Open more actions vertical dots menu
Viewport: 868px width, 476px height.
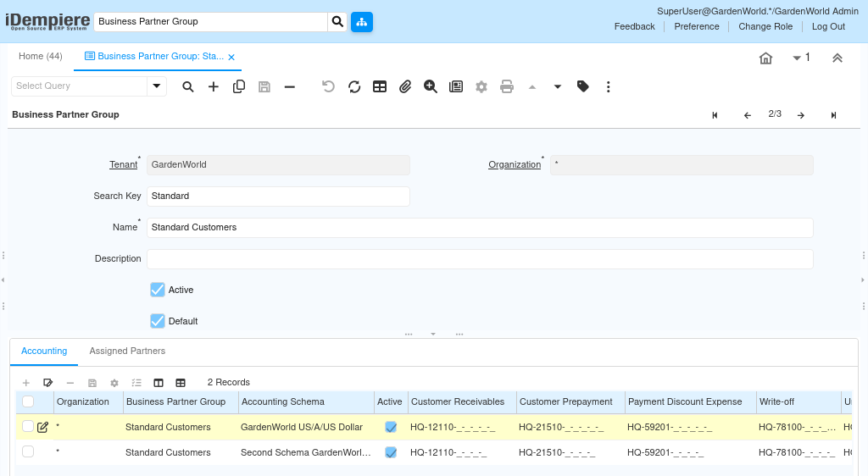[x=609, y=86]
